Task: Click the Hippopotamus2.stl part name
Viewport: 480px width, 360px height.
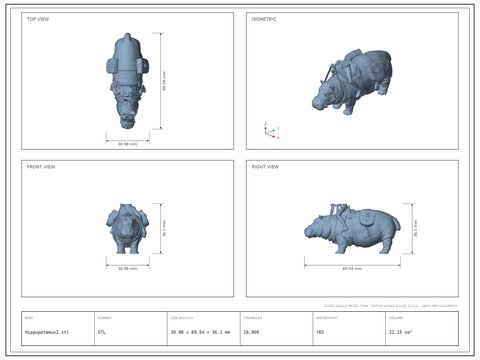Action: coord(47,332)
